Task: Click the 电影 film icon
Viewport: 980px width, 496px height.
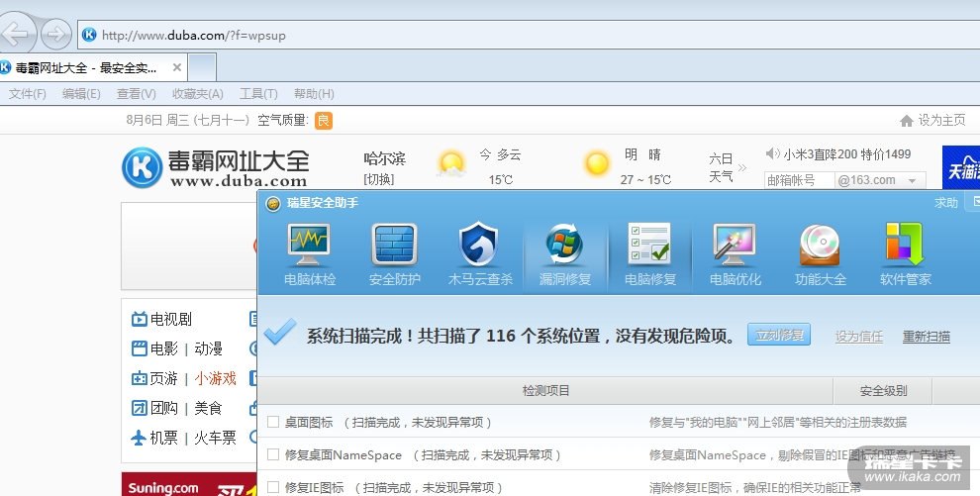Action: click(139, 348)
